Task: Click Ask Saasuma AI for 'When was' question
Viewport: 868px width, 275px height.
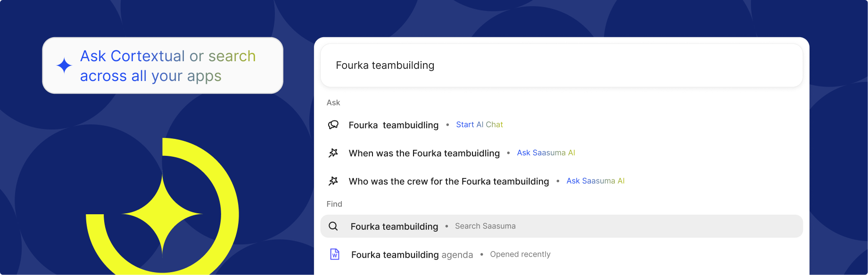Action: coord(546,153)
